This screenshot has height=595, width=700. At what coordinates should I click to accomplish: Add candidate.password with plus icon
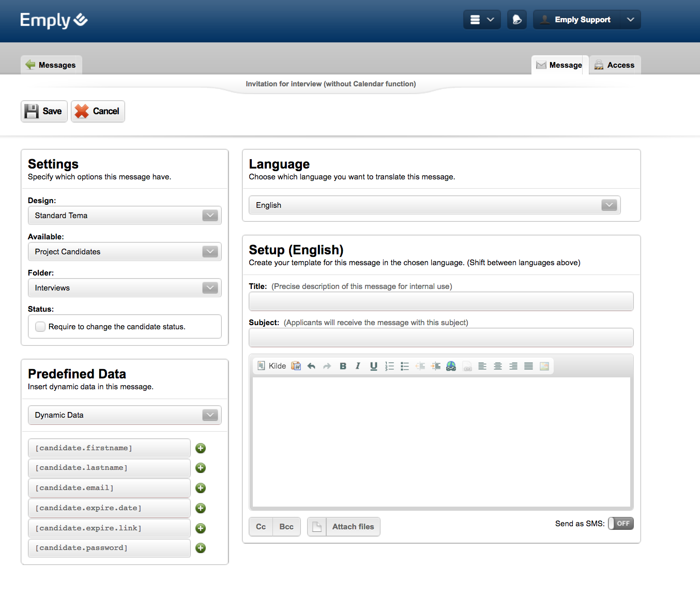point(201,548)
